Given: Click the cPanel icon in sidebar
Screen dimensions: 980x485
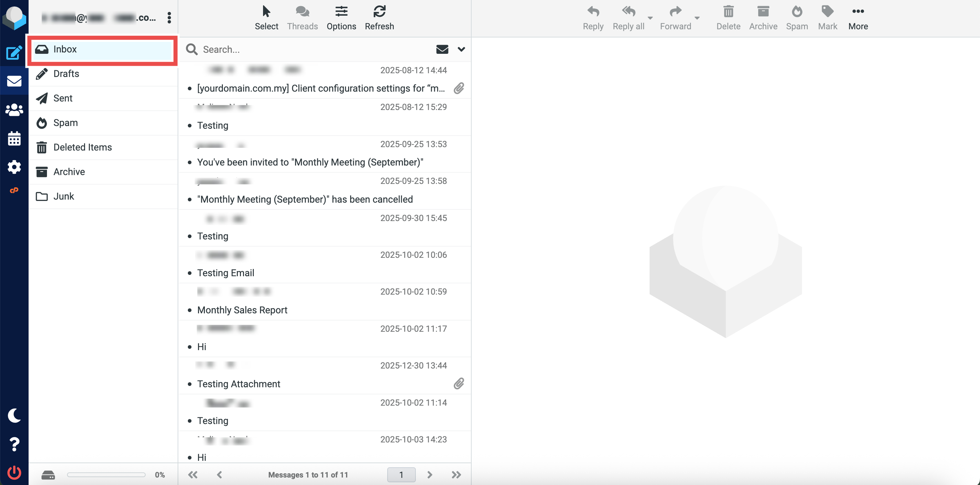Looking at the screenshot, I should pos(14,190).
